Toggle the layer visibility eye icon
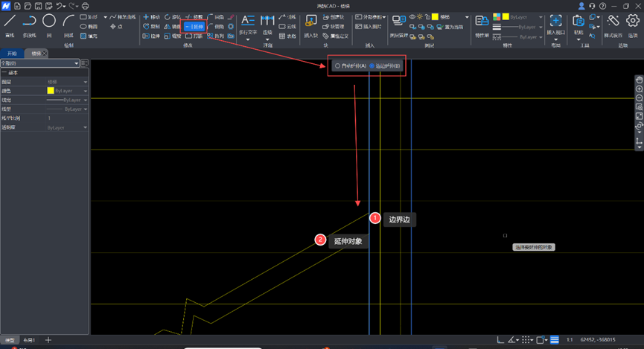The height and width of the screenshot is (349, 644). tap(412, 16)
